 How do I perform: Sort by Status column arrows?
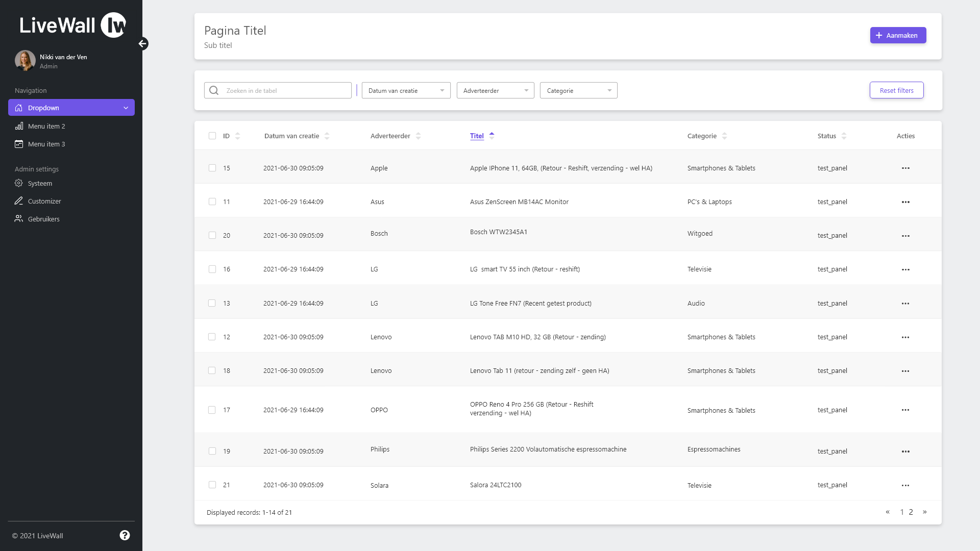pyautogui.click(x=844, y=136)
